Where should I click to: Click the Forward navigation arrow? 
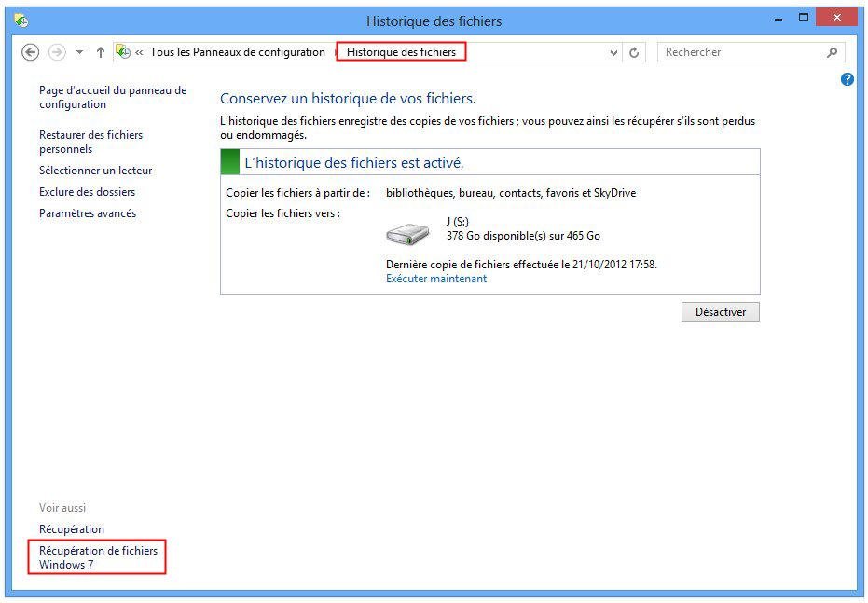pos(57,52)
